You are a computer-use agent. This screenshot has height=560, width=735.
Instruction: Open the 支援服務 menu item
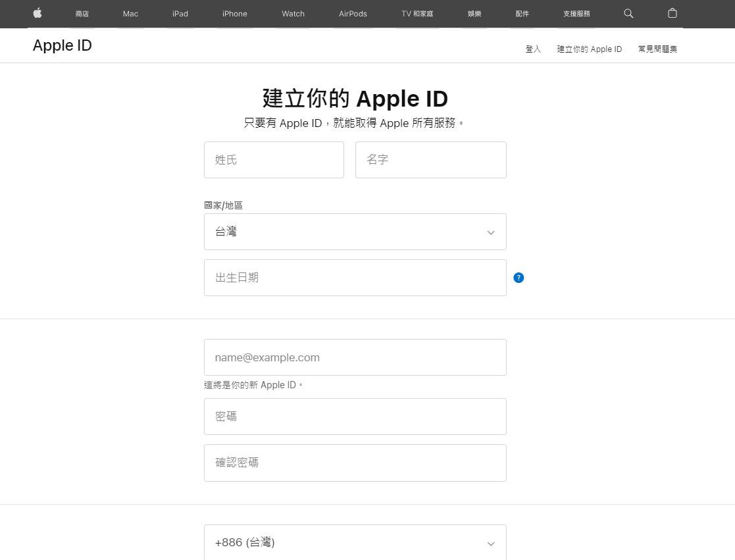pos(576,14)
